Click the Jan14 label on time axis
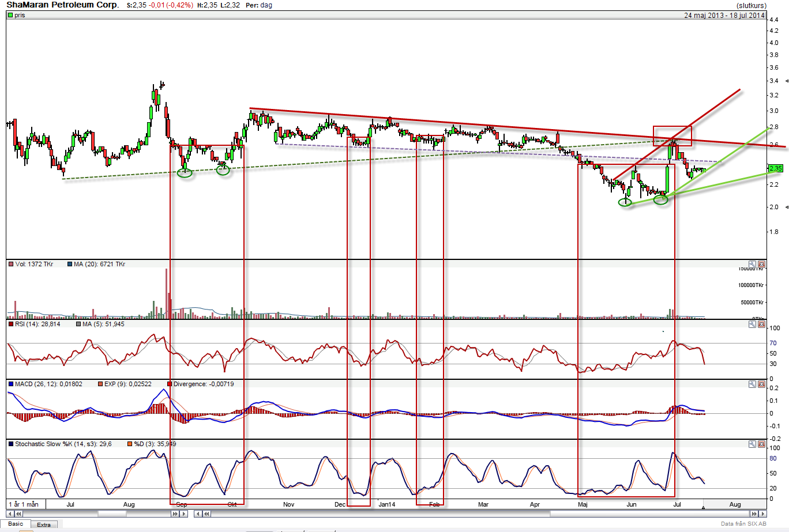 click(387, 504)
